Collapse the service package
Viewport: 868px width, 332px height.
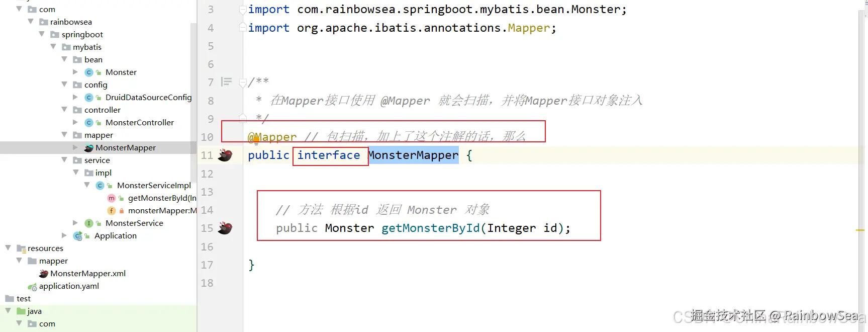[x=64, y=160]
